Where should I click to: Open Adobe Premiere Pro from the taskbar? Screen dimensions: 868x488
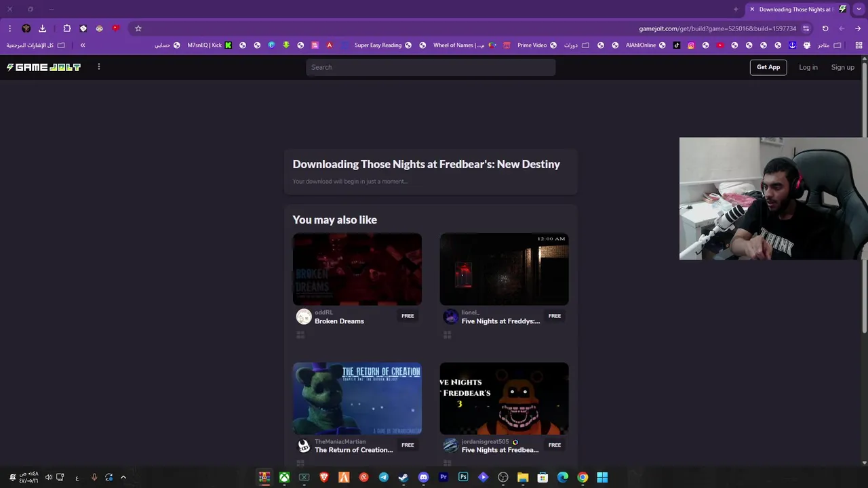coord(443,477)
